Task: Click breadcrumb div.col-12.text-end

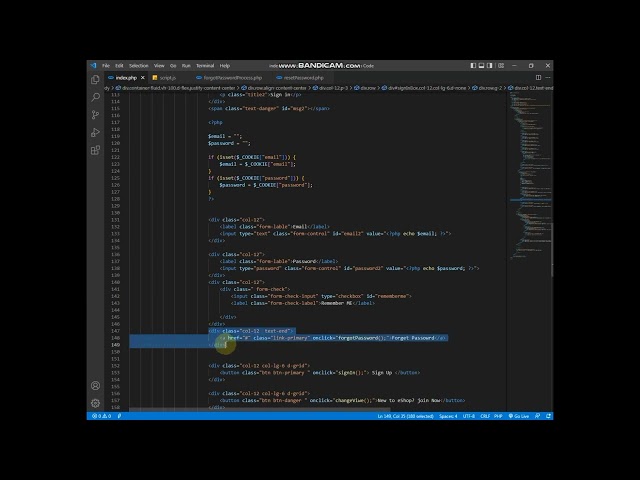Action: click(530, 88)
